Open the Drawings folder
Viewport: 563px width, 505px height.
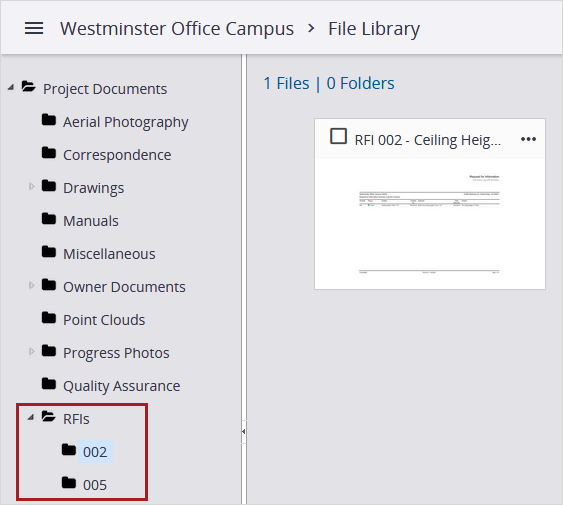pyautogui.click(x=93, y=189)
